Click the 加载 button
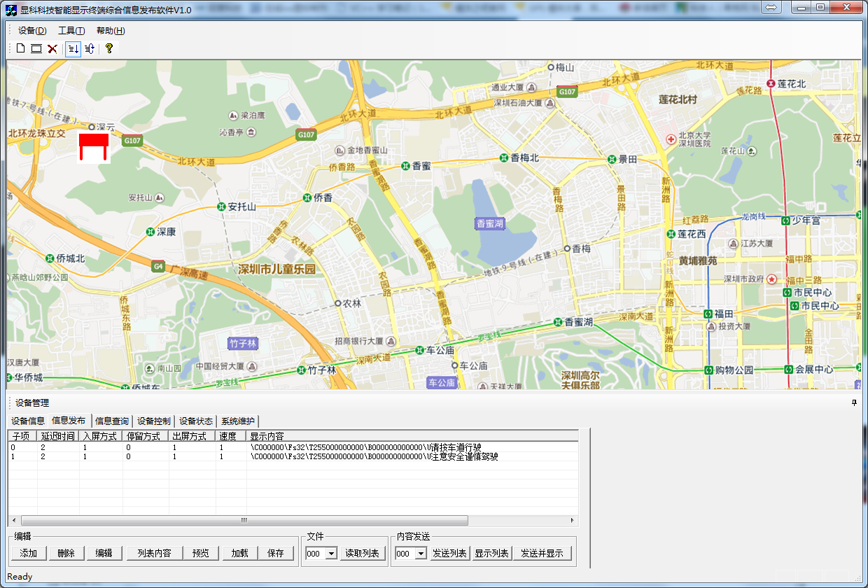 pos(239,553)
